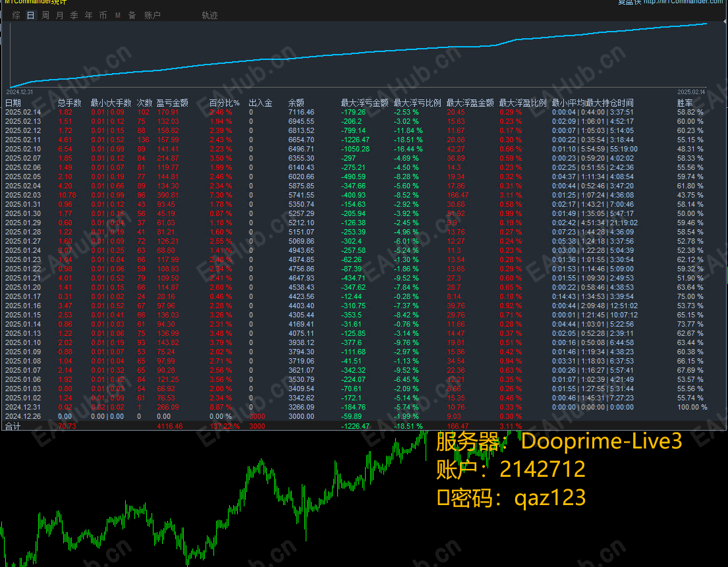This screenshot has width=728, height=567.
Task: Select the 日 daily statistics tab
Action: (31, 15)
